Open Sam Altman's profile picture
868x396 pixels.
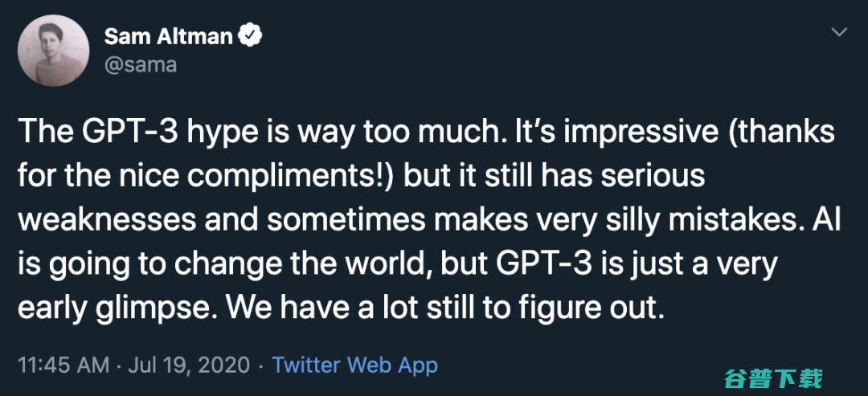pos(53,51)
